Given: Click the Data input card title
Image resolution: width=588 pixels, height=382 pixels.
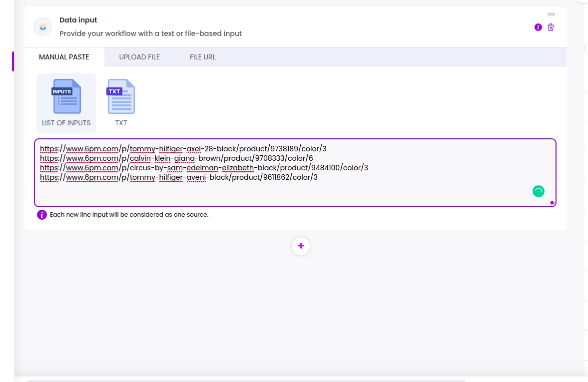Looking at the screenshot, I should coord(78,20).
